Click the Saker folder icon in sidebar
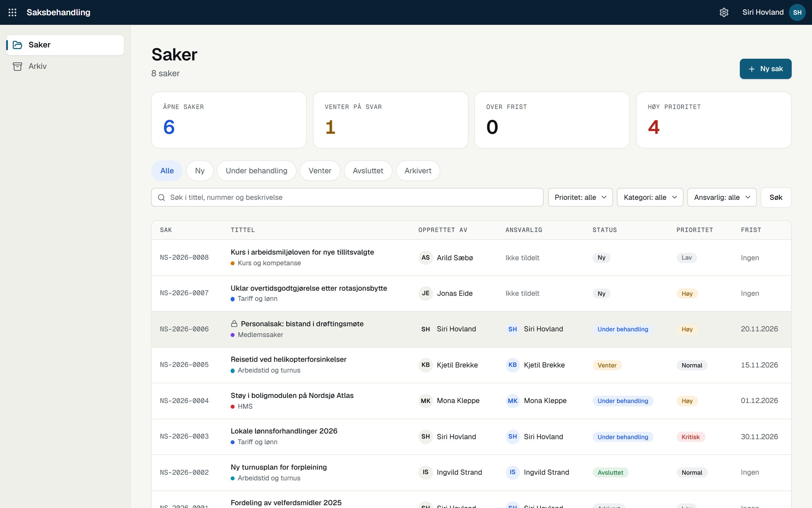This screenshot has height=508, width=812. tap(18, 45)
